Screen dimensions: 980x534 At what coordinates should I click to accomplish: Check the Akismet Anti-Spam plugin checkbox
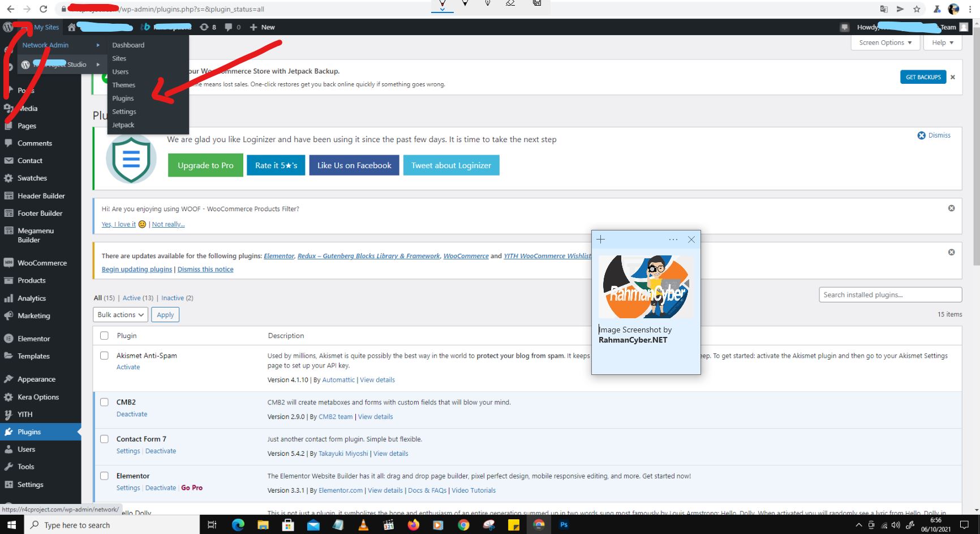pos(104,355)
